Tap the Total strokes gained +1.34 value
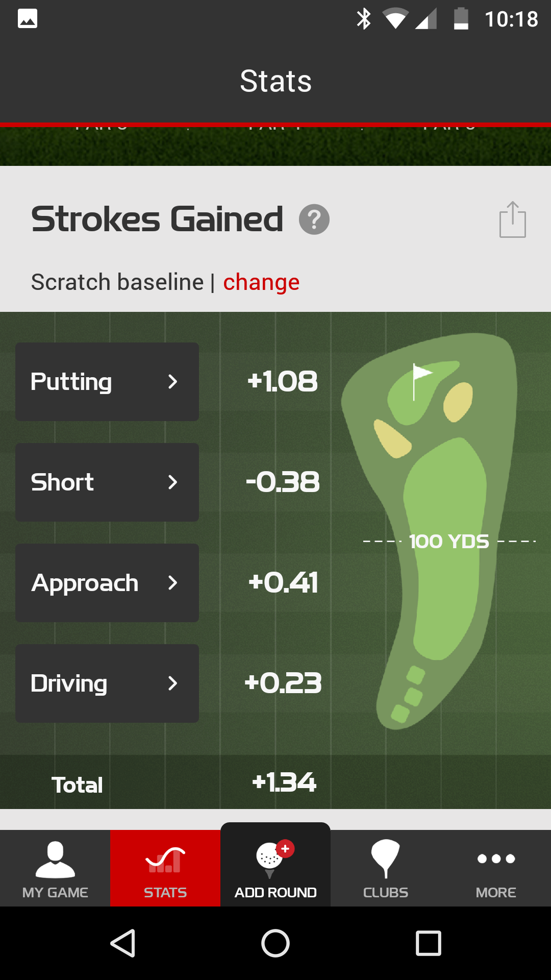Image resolution: width=551 pixels, height=980 pixels. [284, 782]
